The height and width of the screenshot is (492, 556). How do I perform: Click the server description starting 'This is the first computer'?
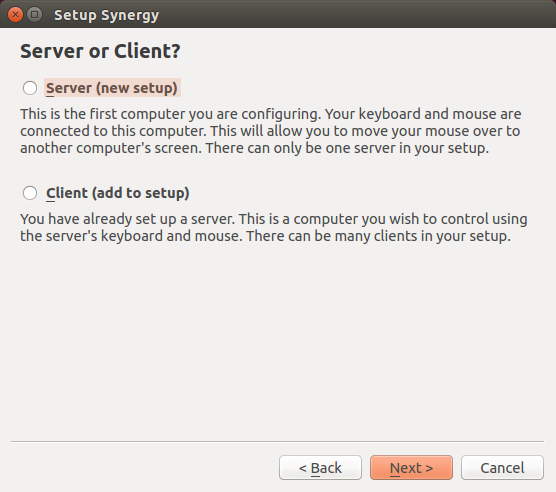click(x=271, y=131)
